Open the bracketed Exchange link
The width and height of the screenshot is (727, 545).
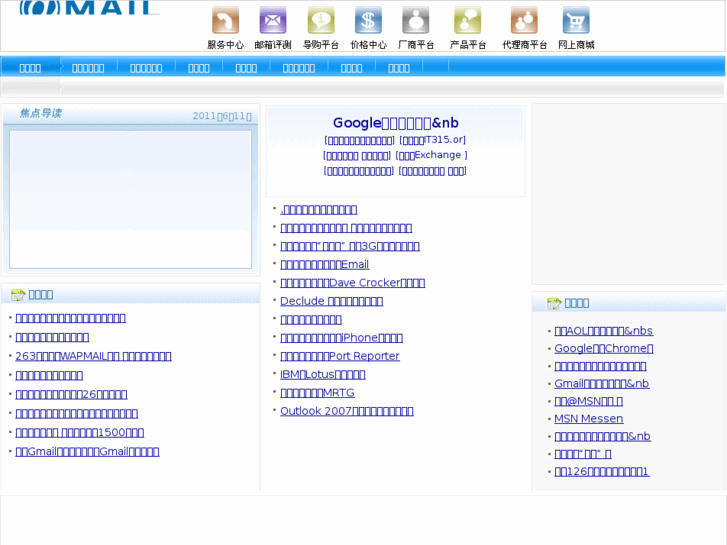(431, 155)
